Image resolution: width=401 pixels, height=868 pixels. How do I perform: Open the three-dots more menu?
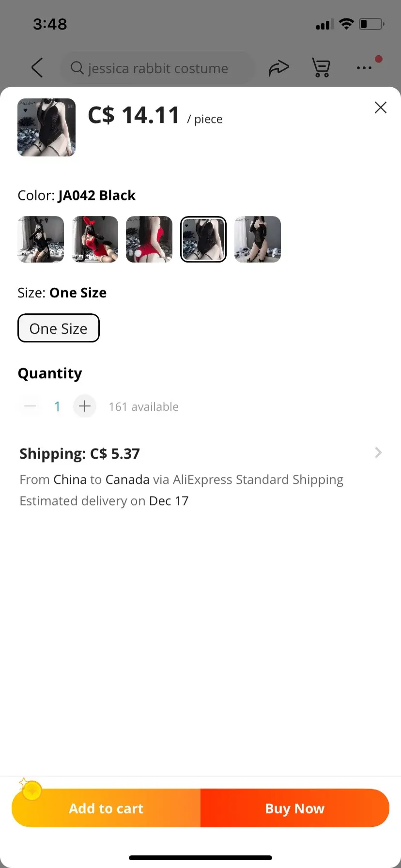click(x=364, y=68)
